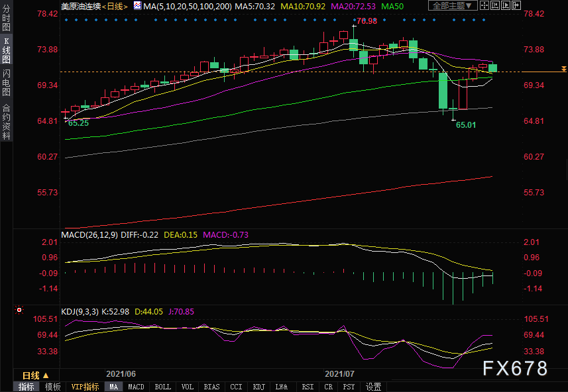Click the 2021/07 date label

tap(339, 374)
